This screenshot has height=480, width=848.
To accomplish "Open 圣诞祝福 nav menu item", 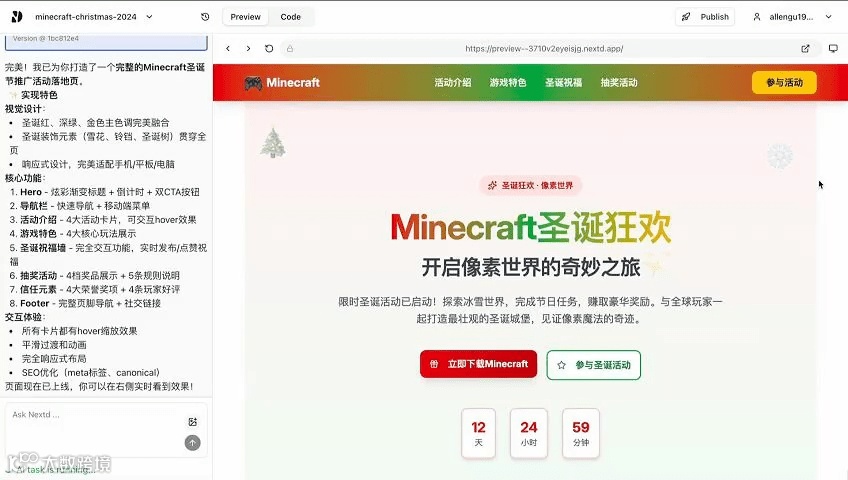I will pyautogui.click(x=564, y=83).
